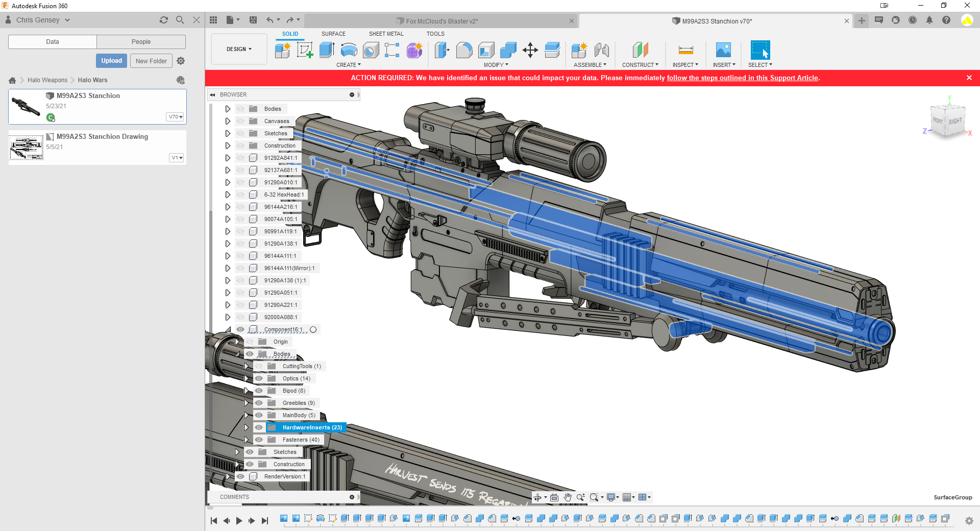
Task: Select the Press Pull tool
Action: [x=442, y=50]
